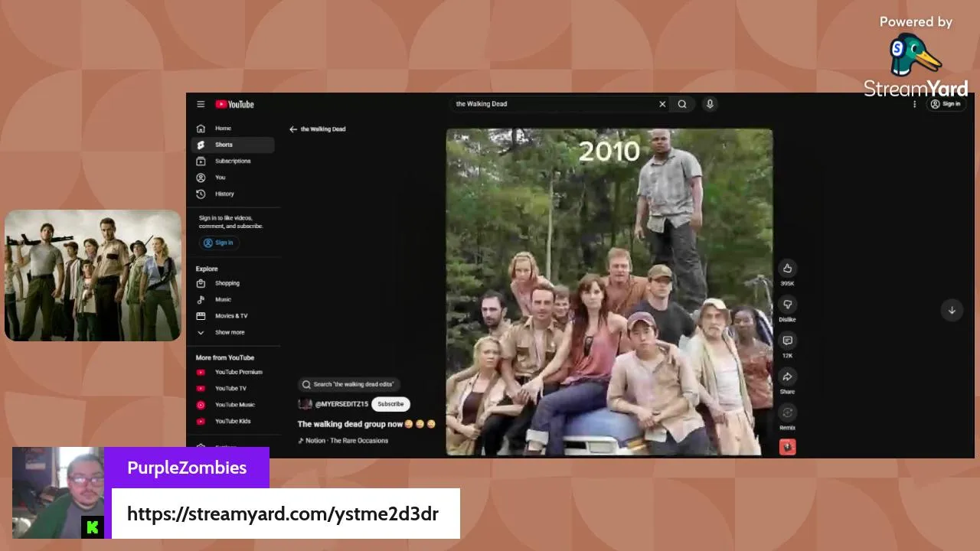Open the comments with 12K count

click(x=787, y=341)
